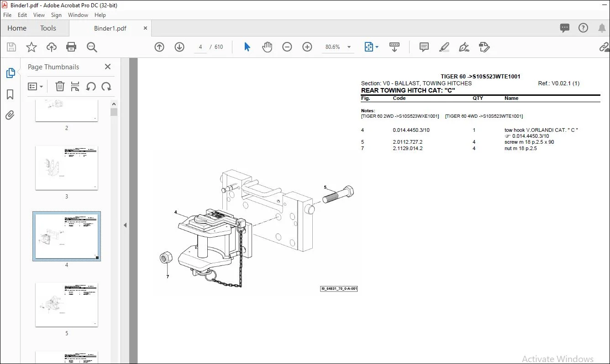Click the 'Ref.: V0.02.1 (1)' text

click(x=559, y=83)
